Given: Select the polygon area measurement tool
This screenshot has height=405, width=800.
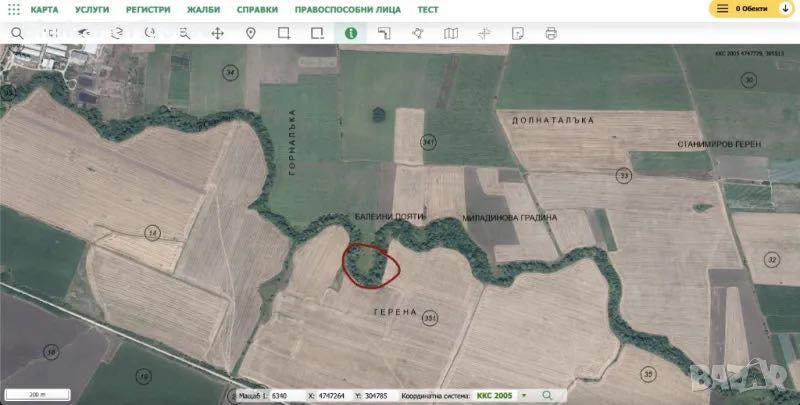Looking at the screenshot, I should (x=418, y=34).
